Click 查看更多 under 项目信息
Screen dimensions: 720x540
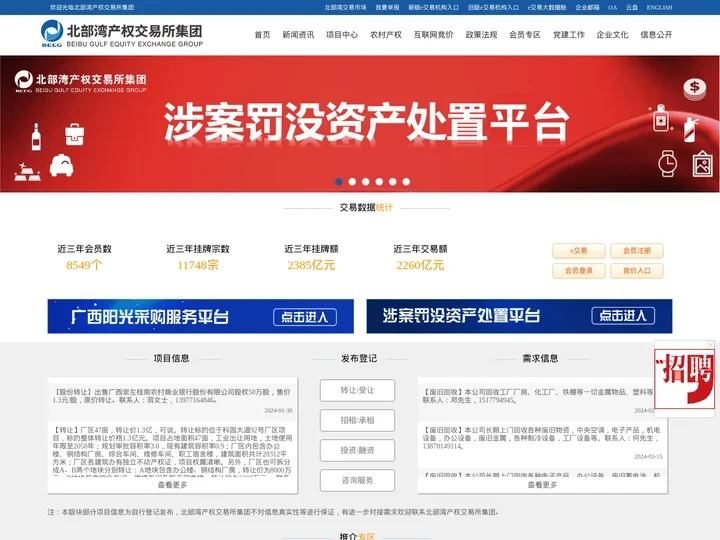(x=173, y=485)
